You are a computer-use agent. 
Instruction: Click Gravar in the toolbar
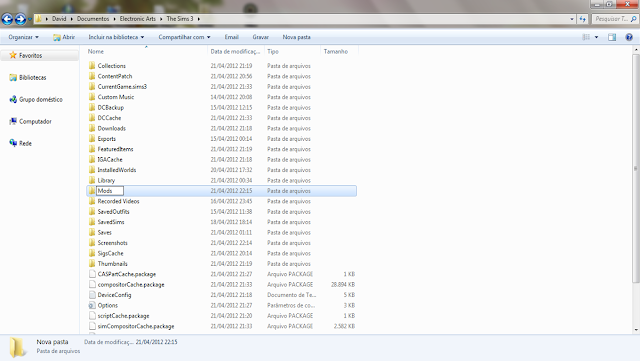click(x=260, y=37)
